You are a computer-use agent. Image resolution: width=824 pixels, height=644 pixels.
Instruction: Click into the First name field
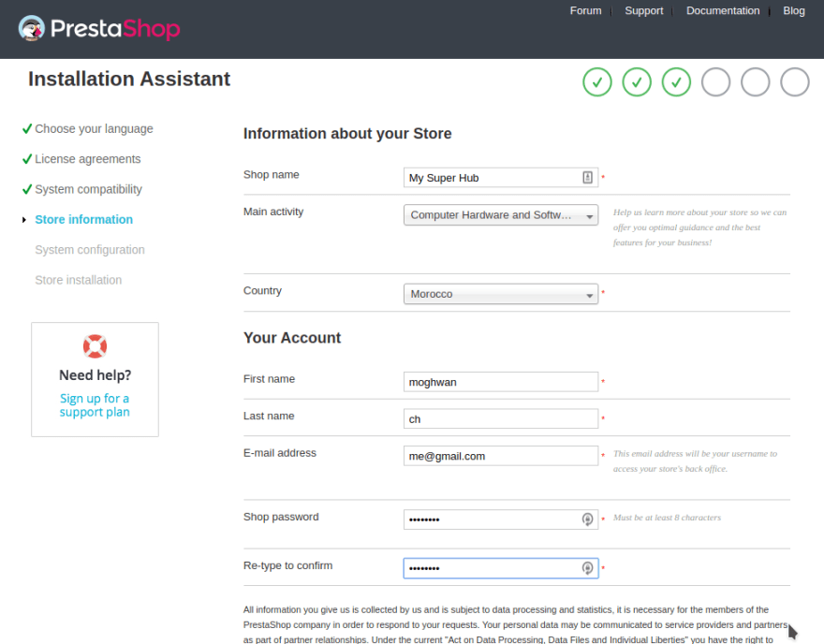click(501, 382)
